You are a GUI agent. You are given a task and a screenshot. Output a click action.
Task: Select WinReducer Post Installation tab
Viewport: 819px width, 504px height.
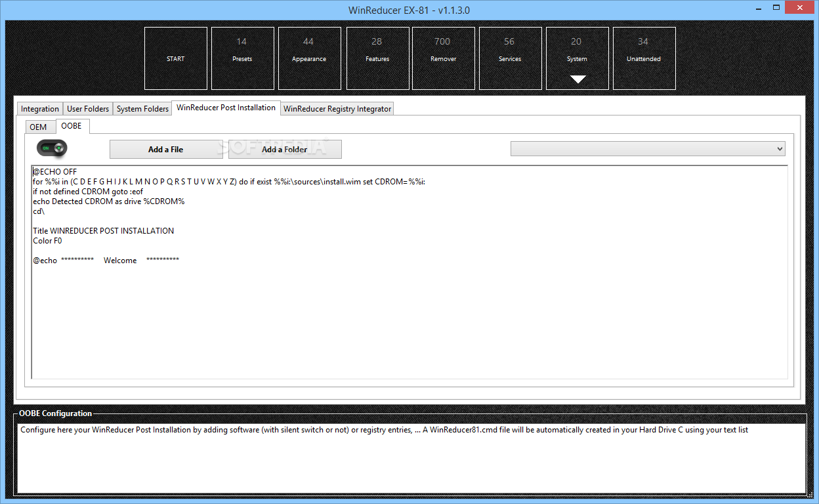[x=226, y=108]
